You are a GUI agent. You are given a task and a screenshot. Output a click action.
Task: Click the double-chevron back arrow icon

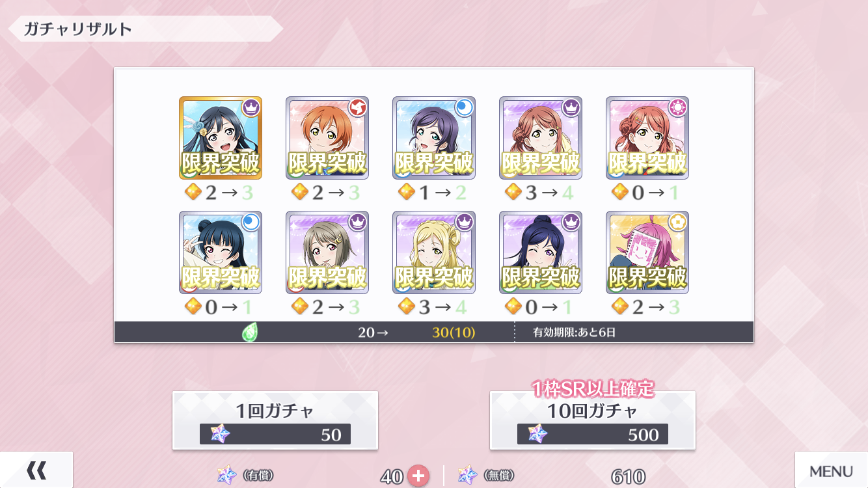(36, 470)
